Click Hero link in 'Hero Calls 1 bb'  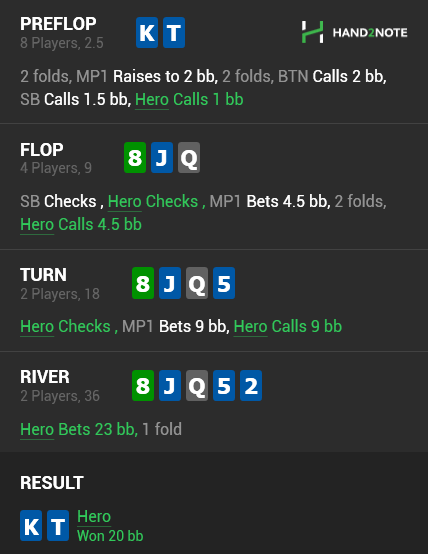click(152, 99)
